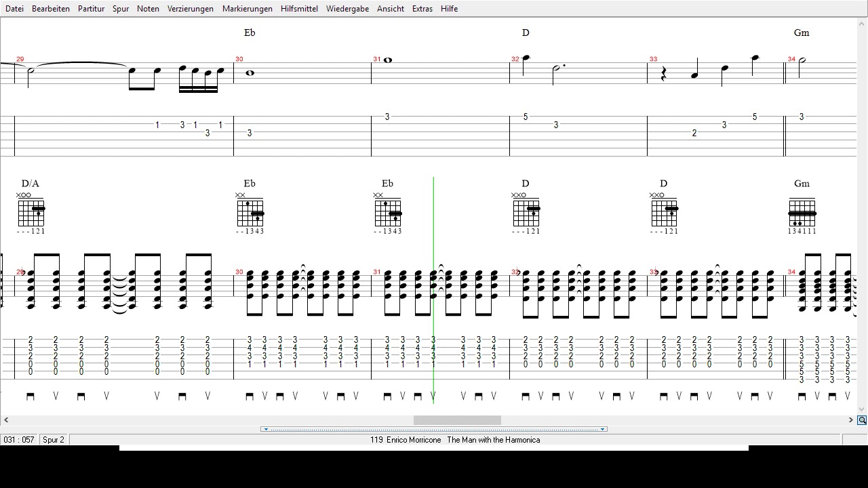Click the whole note in upper measure 30
The image size is (868, 488).
pos(250,73)
